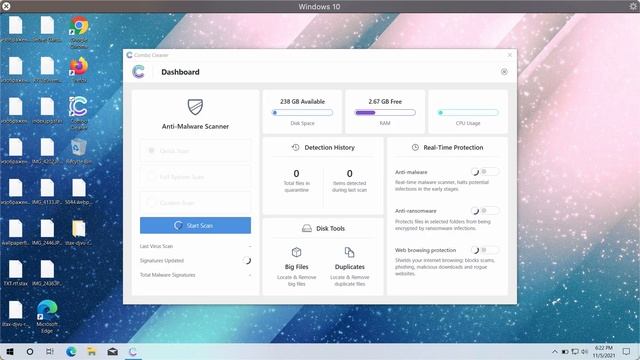
Task: Click the Real-Time Protection heading
Action: tap(453, 147)
